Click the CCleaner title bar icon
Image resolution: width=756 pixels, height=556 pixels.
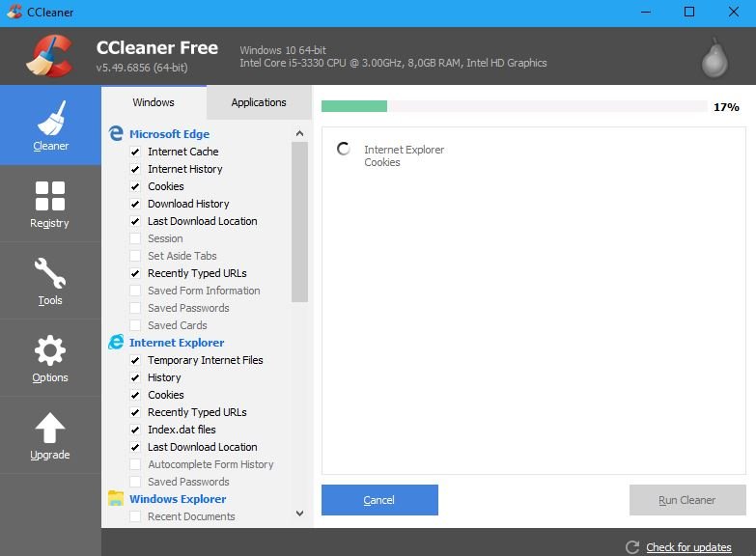click(14, 12)
